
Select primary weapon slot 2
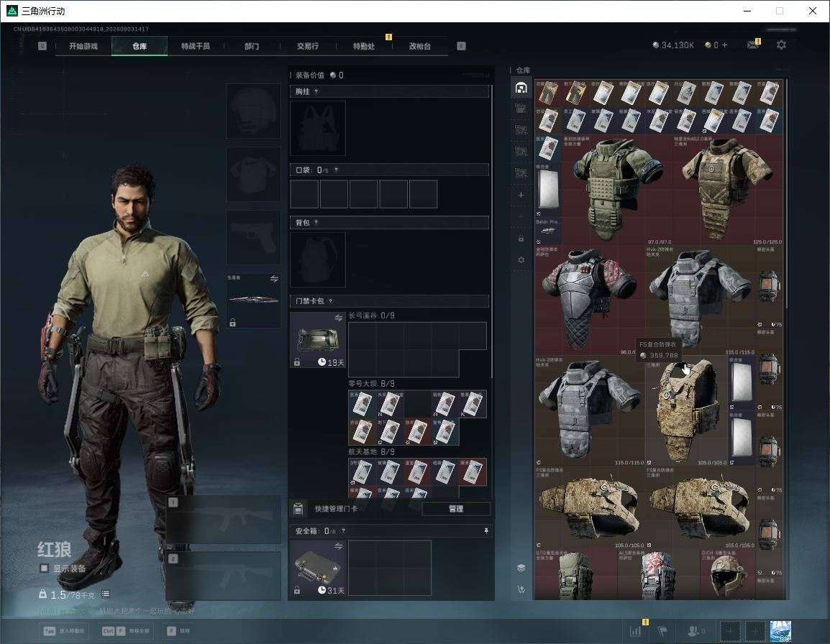click(x=224, y=576)
